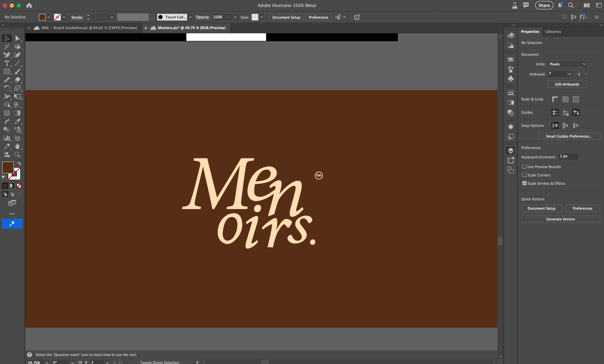Open the Units dropdown
The width and height of the screenshot is (604, 364).
pos(567,64)
